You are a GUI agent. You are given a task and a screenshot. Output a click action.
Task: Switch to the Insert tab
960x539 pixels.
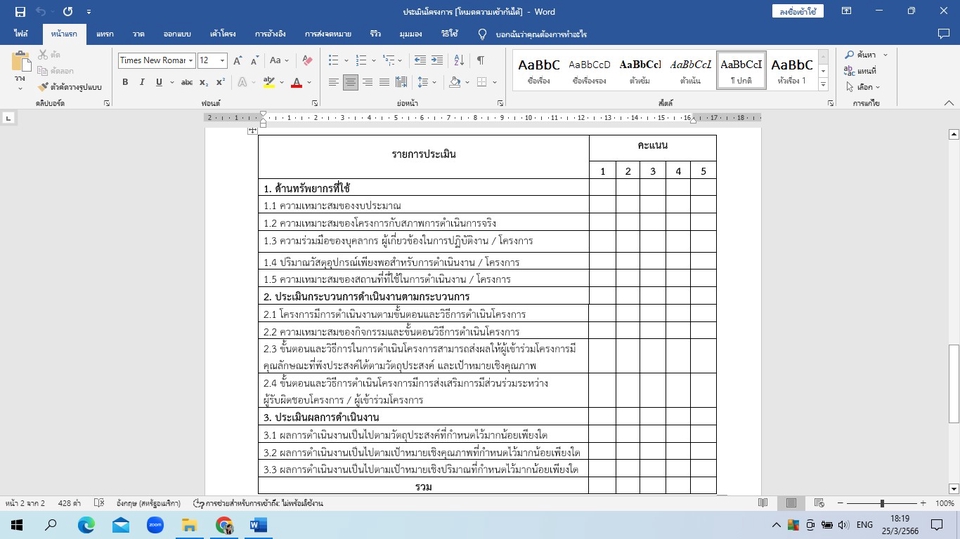point(105,34)
